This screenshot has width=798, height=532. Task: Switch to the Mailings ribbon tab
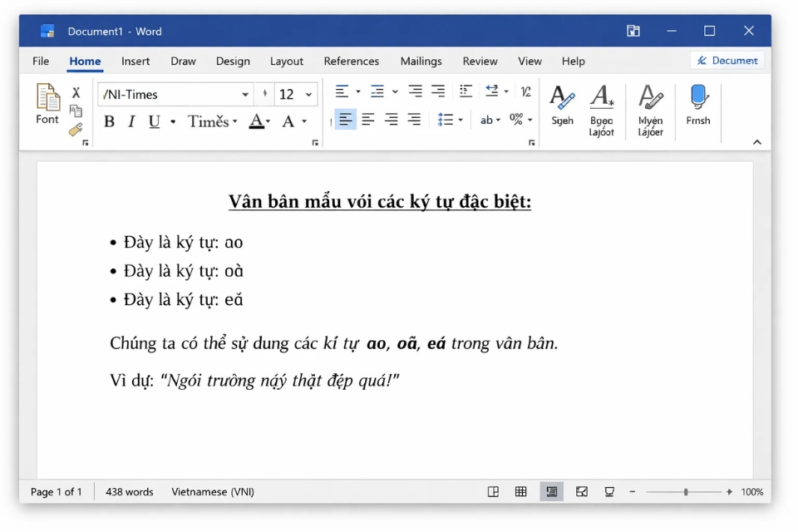pos(421,61)
